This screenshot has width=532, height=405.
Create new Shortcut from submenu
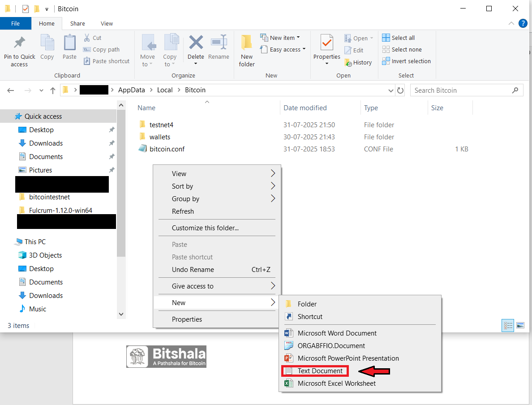(360, 317)
